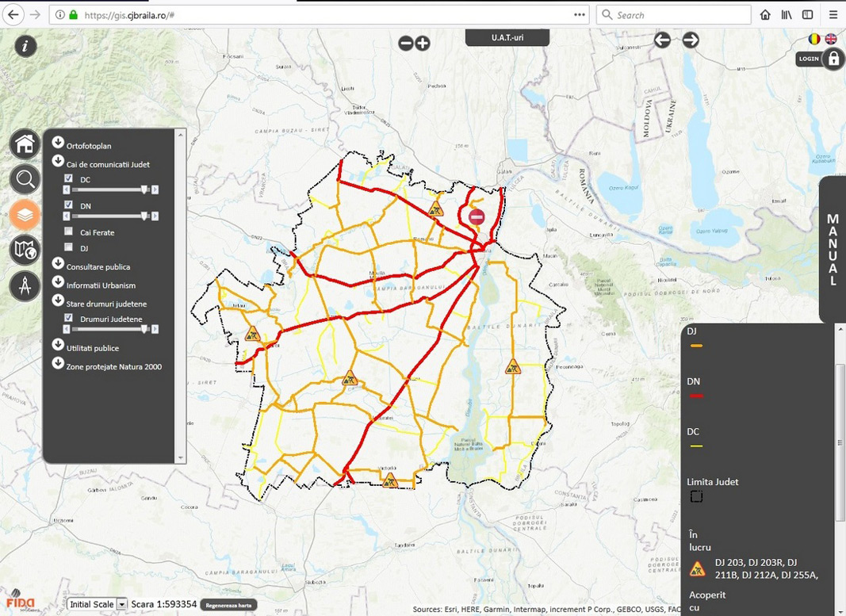Viewport: 846px width, 616px height.
Task: Expand the Utilitati publice group
Action: [58, 345]
